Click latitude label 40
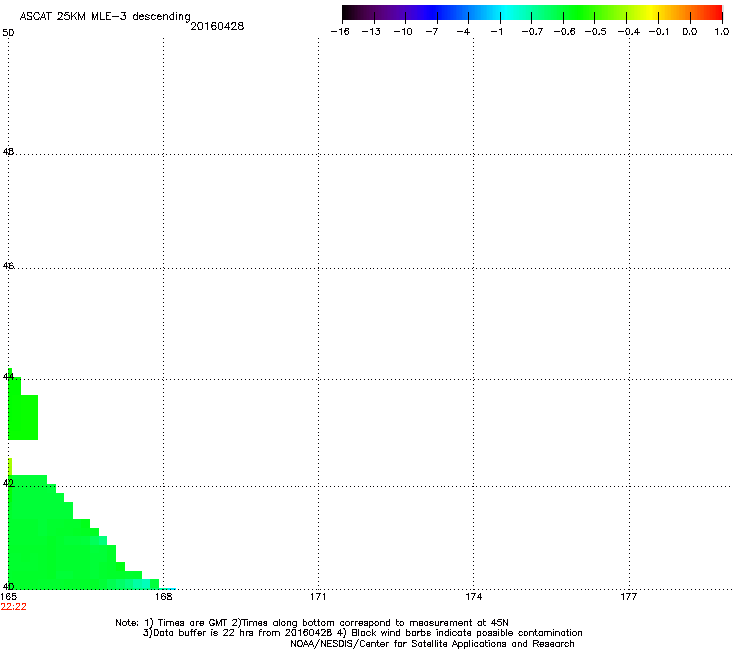The height and width of the screenshot is (650, 740). (x=8, y=587)
